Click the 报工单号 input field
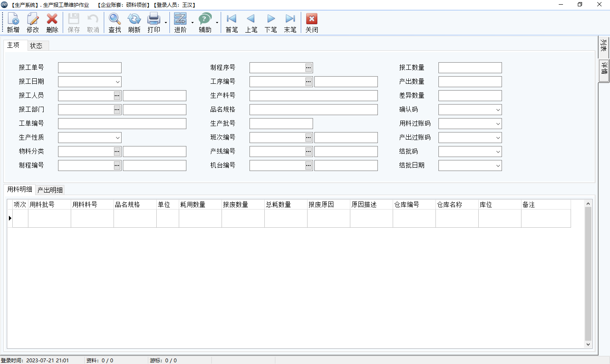 pos(90,68)
